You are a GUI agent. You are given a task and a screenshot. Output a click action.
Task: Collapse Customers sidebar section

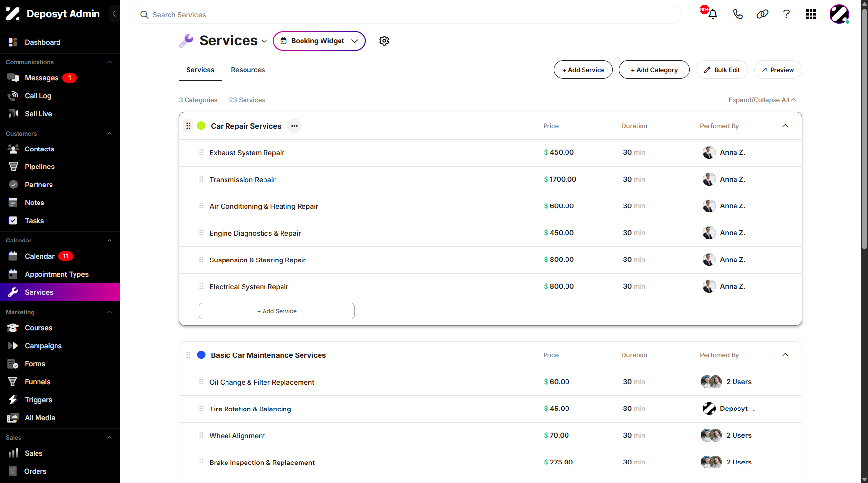[x=109, y=134]
